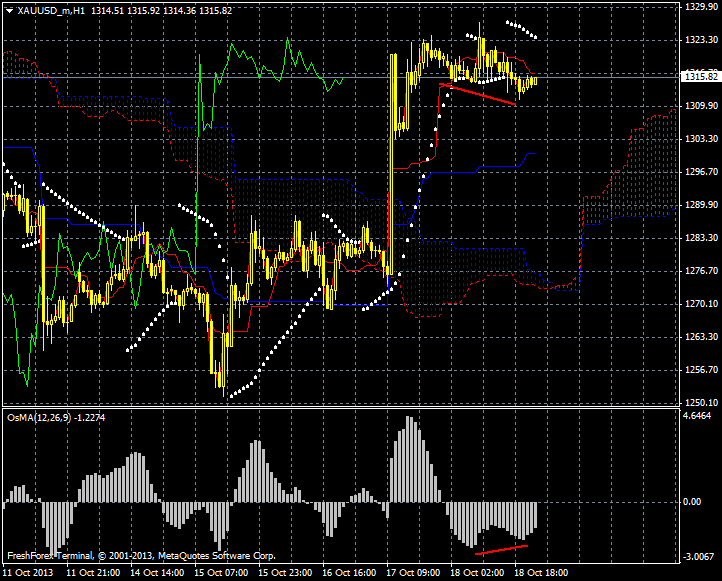Click the FreshForex Terminal copyright text
722x581 pixels.
140,555
